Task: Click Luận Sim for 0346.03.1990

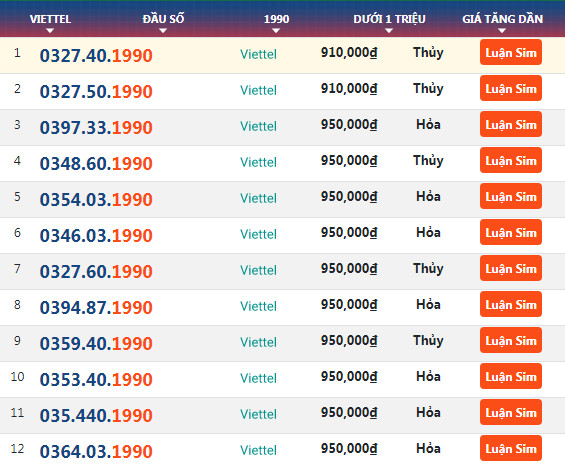Action: click(x=511, y=232)
